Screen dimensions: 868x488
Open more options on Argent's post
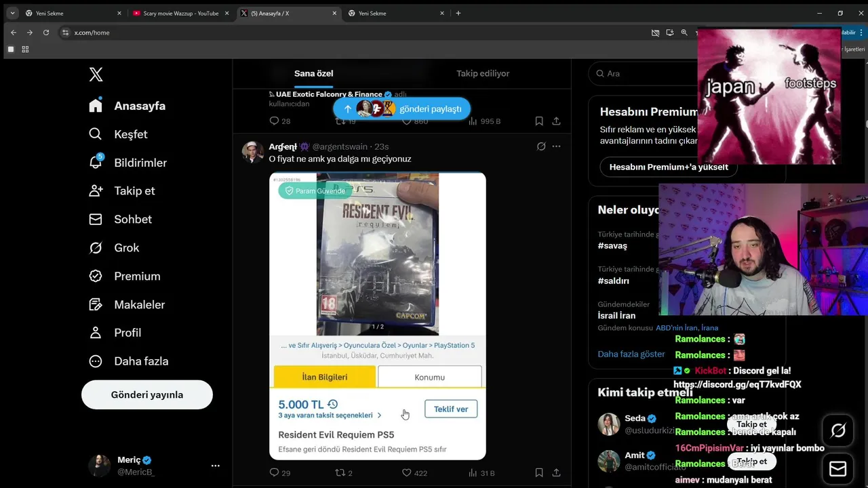point(556,146)
